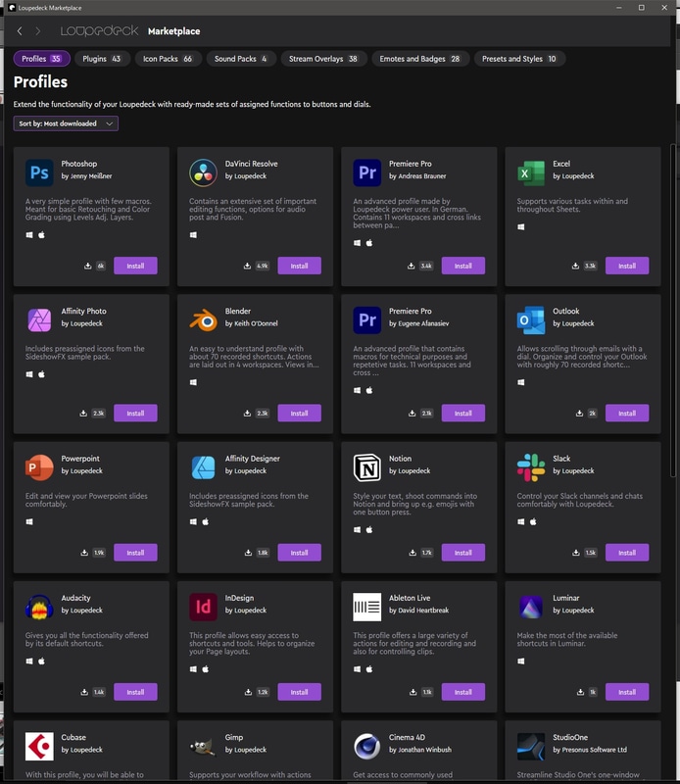Screen dimensions: 680x784
Task: Select the Notion profile icon
Action: point(366,467)
